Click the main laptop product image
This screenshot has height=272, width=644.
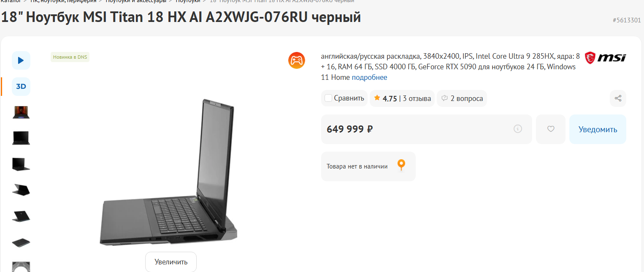[169, 173]
